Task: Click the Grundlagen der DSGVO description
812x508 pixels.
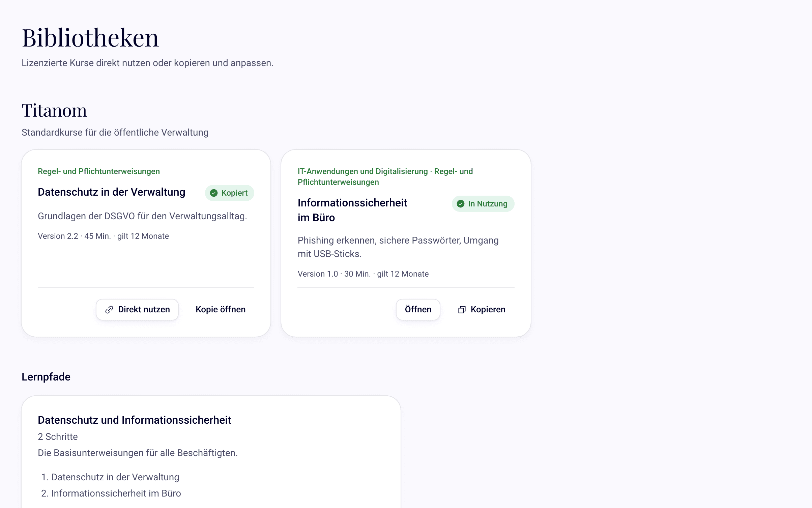Action: (x=142, y=216)
